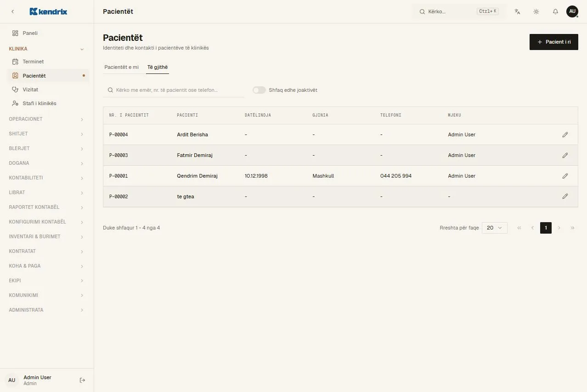
Task: Edit patient te gtea pencil icon
Action: coord(565,196)
